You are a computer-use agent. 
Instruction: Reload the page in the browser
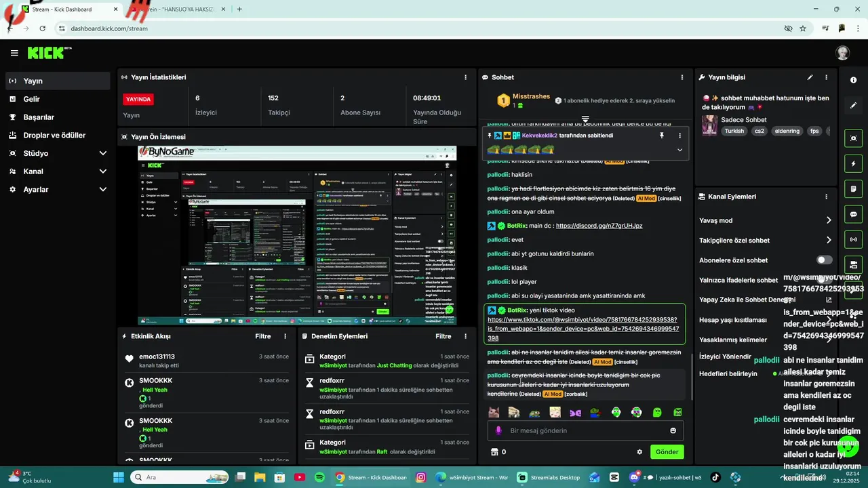pyautogui.click(x=42, y=28)
